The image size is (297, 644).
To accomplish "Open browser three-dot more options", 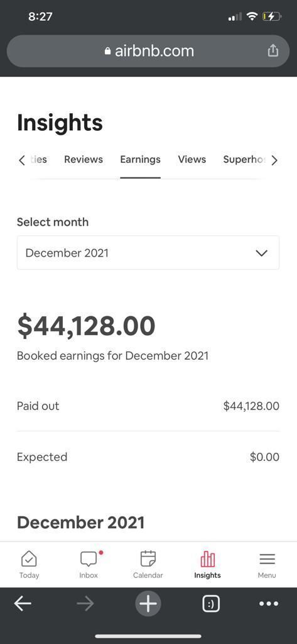I will [269, 604].
